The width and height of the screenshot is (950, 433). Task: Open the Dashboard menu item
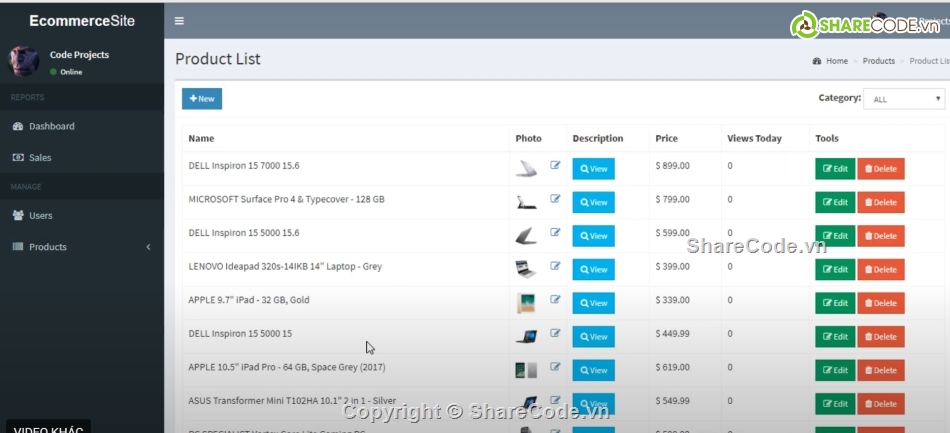pyautogui.click(x=82, y=126)
